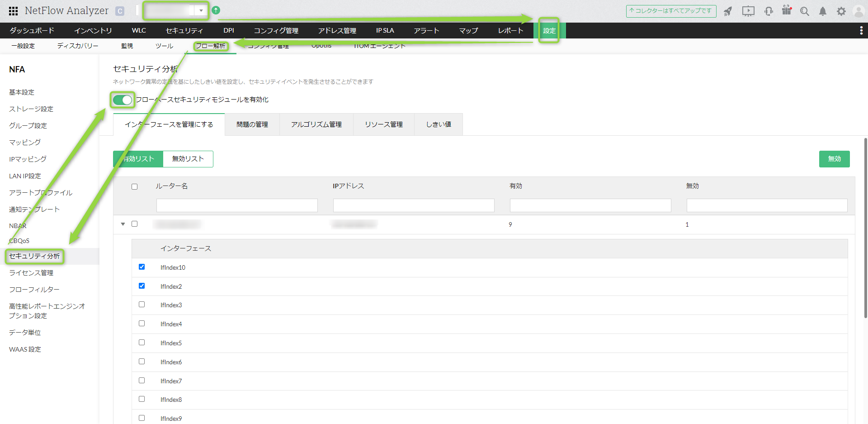Select the フロー解析 sub-tab
This screenshot has width=868, height=424.
point(211,46)
